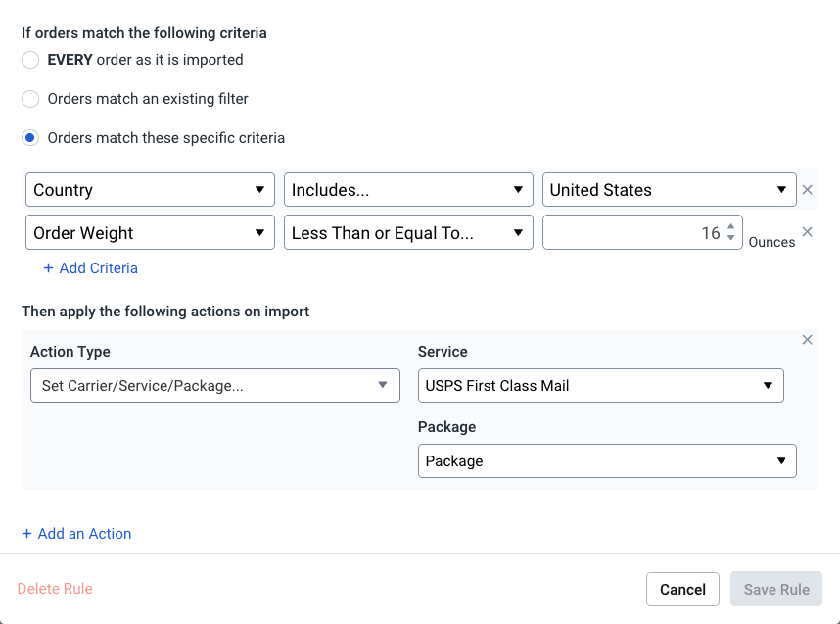Decrease order weight with down arrow

coord(730,239)
